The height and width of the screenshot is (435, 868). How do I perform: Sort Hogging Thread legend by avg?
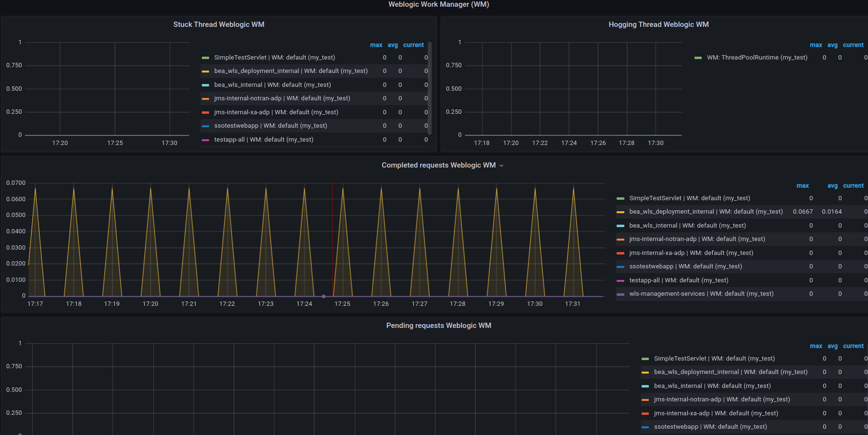pyautogui.click(x=832, y=45)
